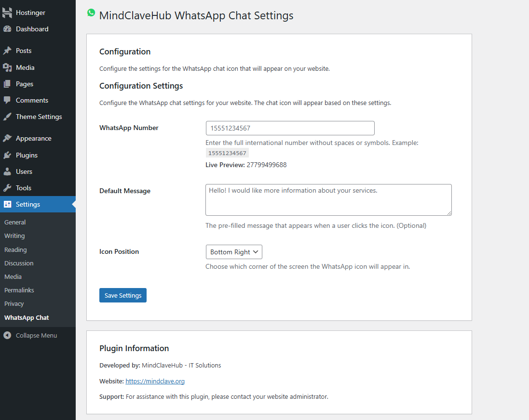Open the General settings submenu item
Viewport: 529px width, 420px height.
[15, 222]
